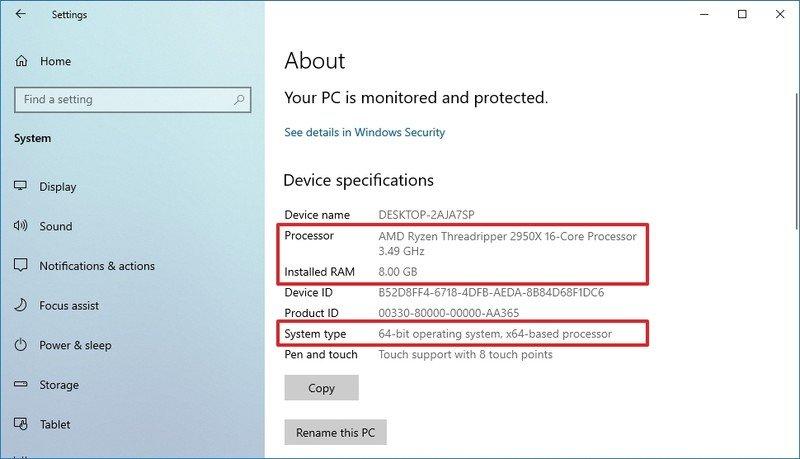Select the Sound speaker icon
Viewport: 800px width, 459px height.
(20, 225)
